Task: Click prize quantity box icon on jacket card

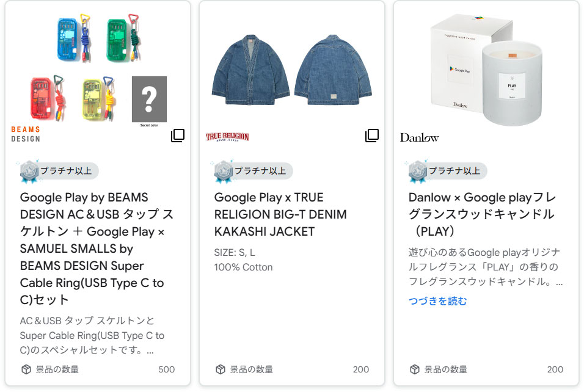Action: click(221, 369)
